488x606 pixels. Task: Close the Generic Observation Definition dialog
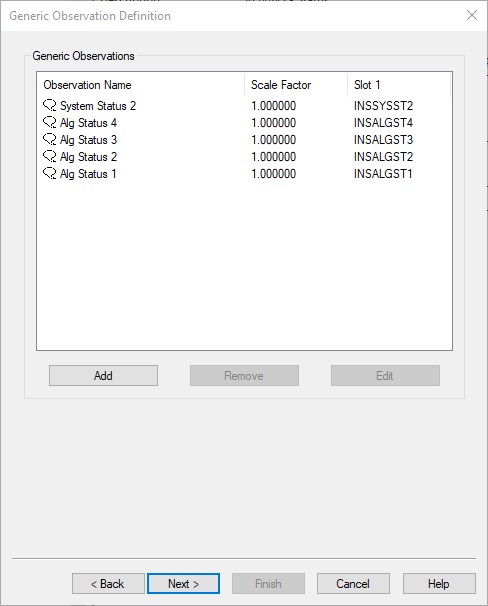point(472,15)
